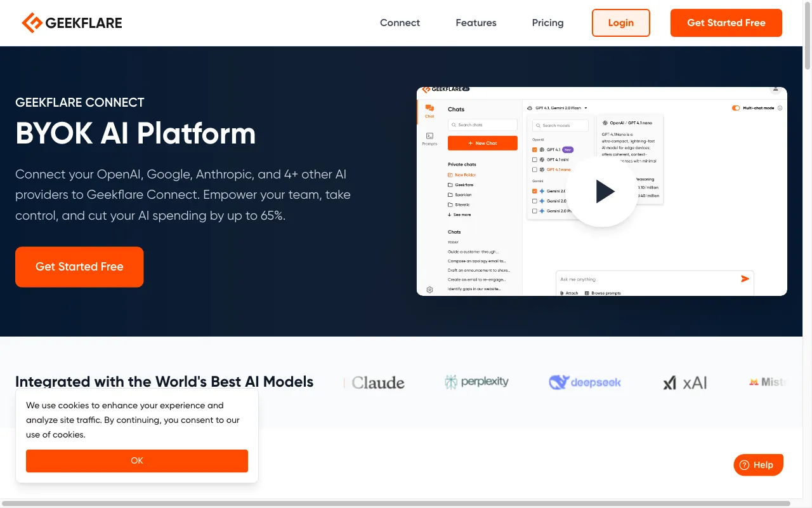The height and width of the screenshot is (508, 812).
Task: Expand See more under Private chats
Action: [459, 215]
